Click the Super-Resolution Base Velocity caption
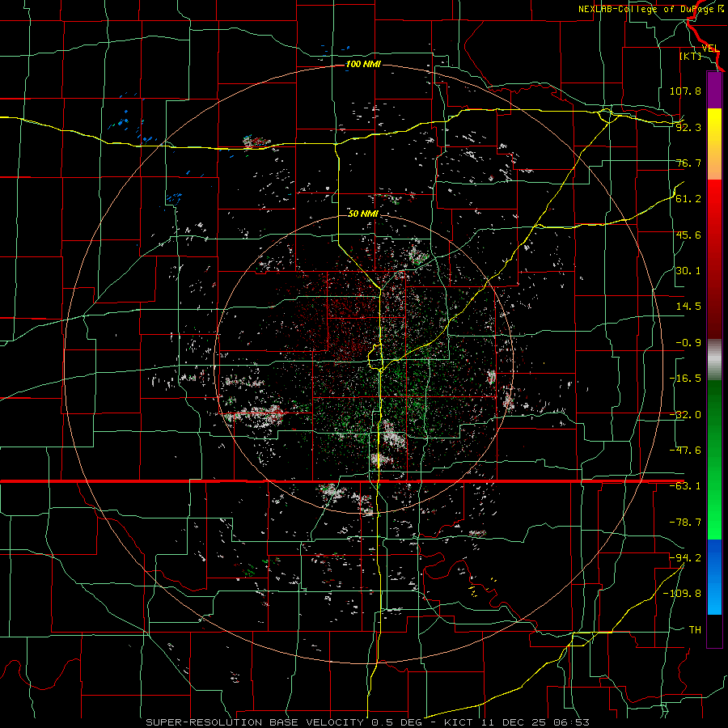The image size is (728, 728). [368, 722]
